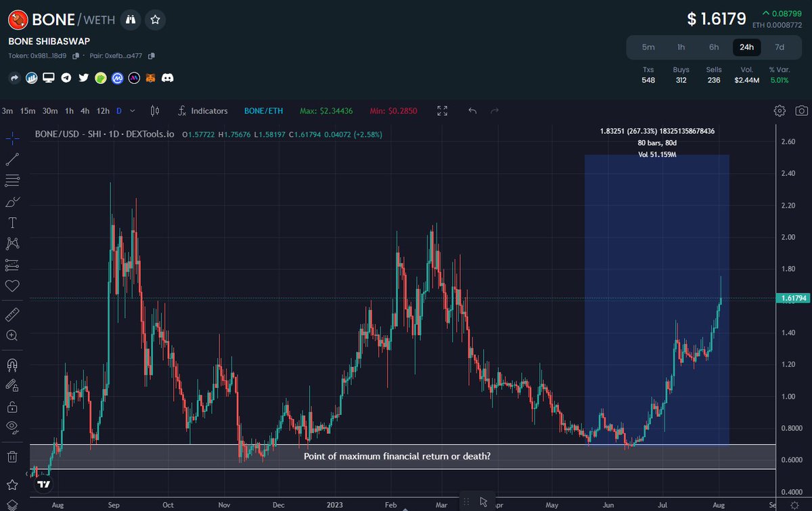Open the CoinMarketCap icon link

click(118, 78)
